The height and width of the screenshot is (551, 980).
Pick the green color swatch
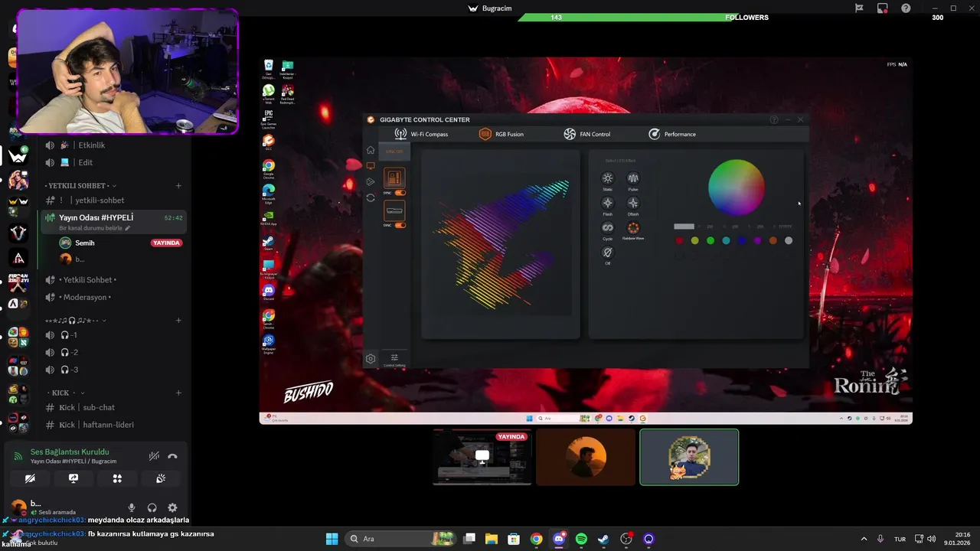pyautogui.click(x=710, y=240)
